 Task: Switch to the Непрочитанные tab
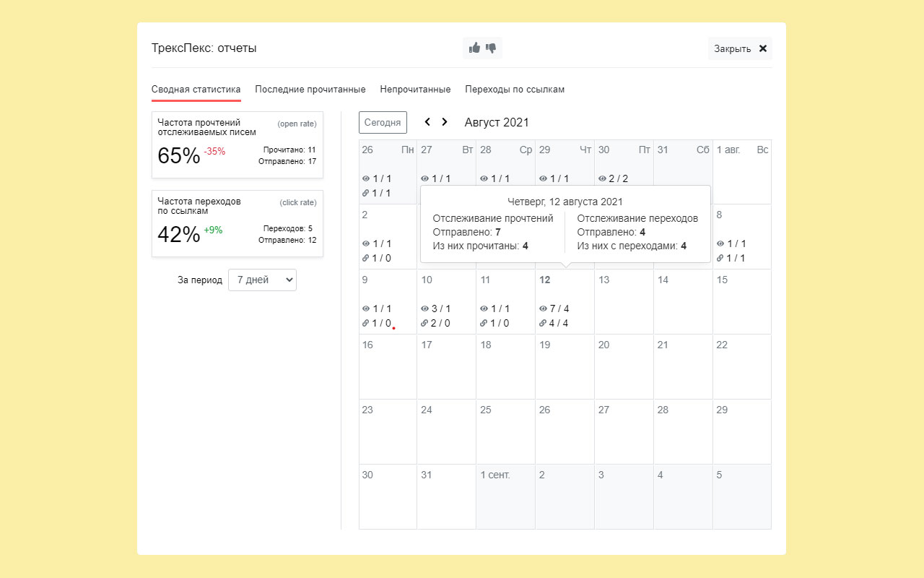coord(416,90)
